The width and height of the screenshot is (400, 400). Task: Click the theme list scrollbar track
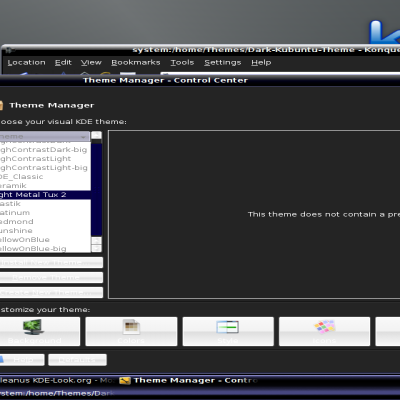point(96,189)
